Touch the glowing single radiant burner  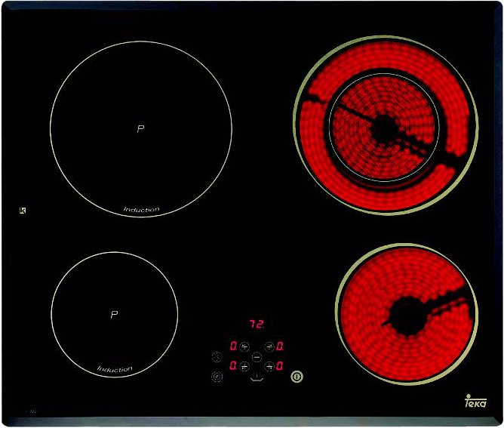[x=407, y=314]
